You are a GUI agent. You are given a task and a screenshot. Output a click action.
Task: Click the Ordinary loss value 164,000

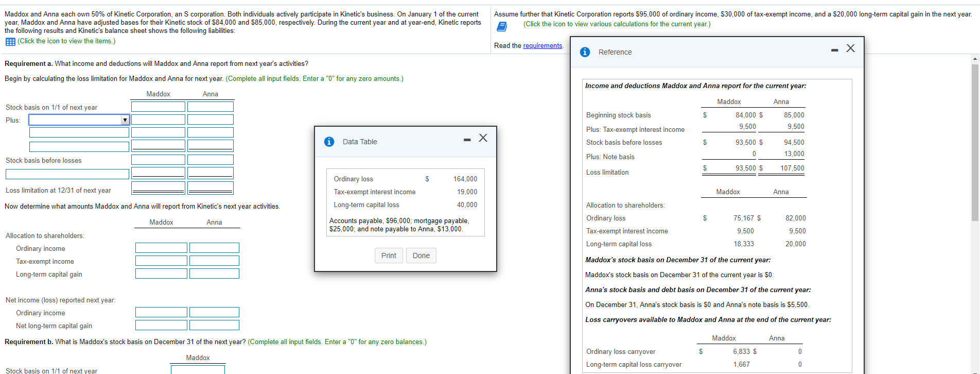465,179
